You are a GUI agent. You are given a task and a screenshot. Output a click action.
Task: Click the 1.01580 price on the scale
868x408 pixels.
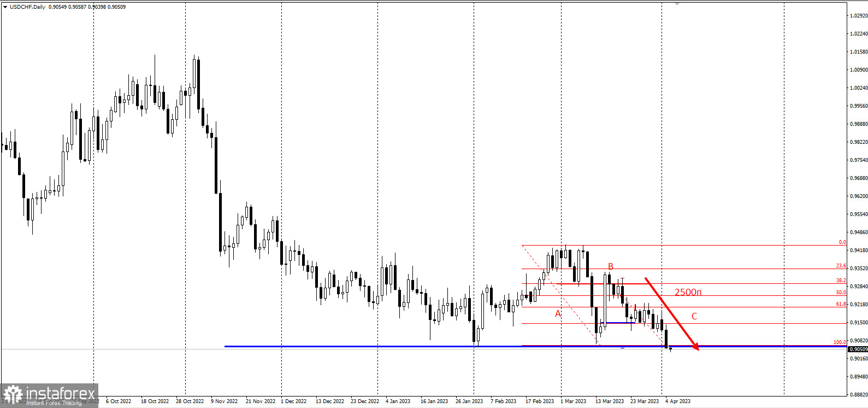point(859,52)
